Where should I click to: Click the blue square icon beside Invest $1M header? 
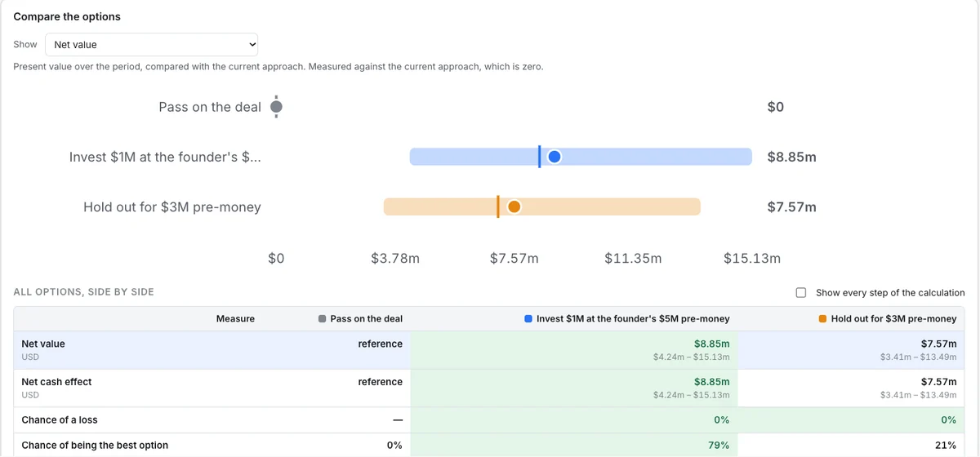[528, 319]
